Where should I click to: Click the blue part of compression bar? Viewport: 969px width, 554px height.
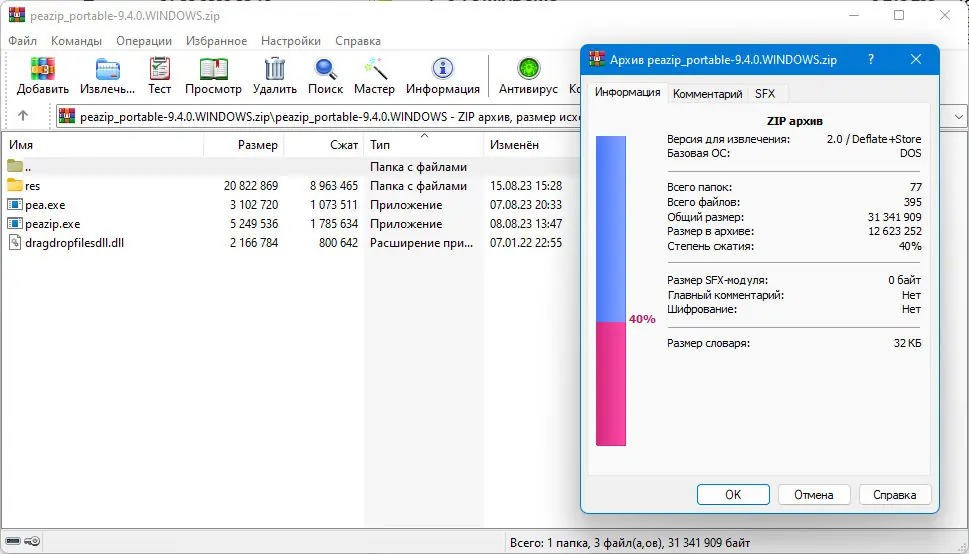coord(611,229)
